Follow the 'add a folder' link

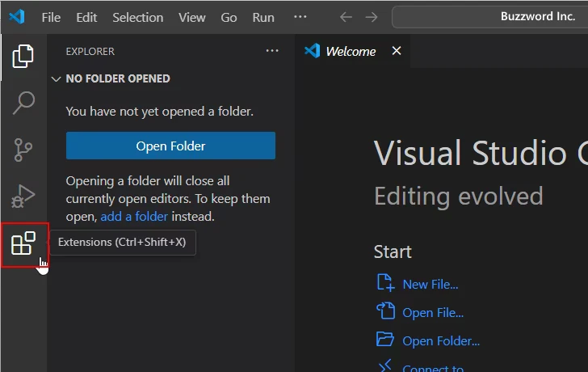(134, 217)
